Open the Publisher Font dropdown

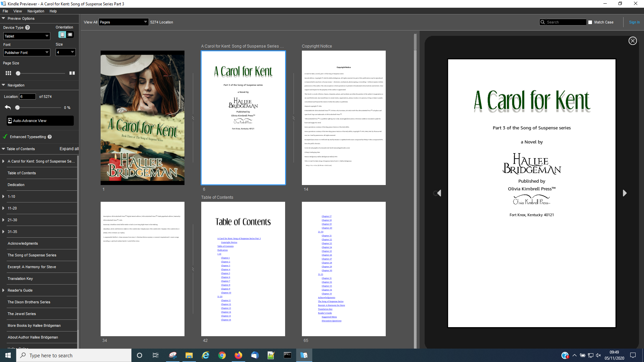coord(26,53)
